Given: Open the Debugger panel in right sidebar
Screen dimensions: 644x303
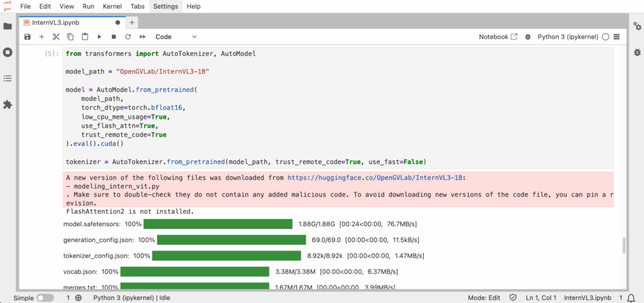Looking at the screenshot, I should click(x=637, y=53).
